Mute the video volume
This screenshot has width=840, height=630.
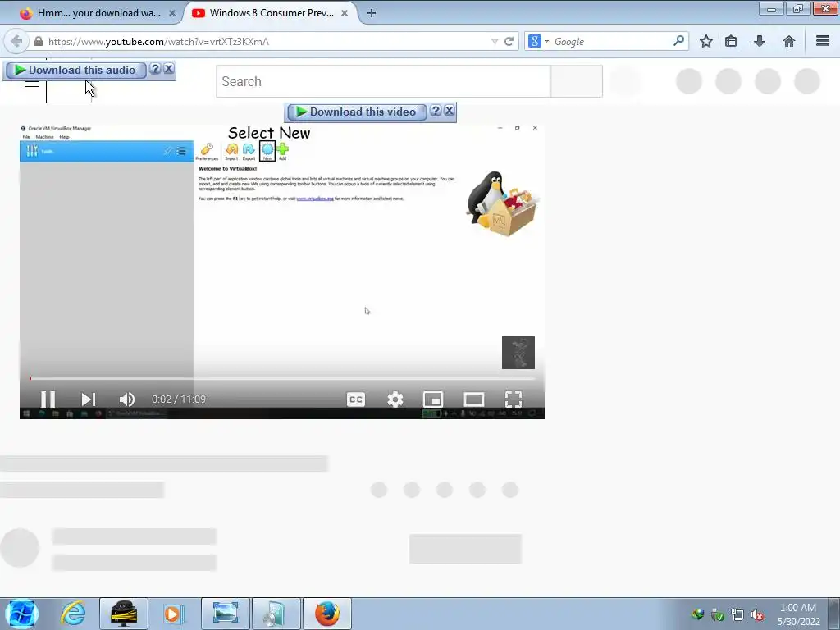(x=127, y=399)
